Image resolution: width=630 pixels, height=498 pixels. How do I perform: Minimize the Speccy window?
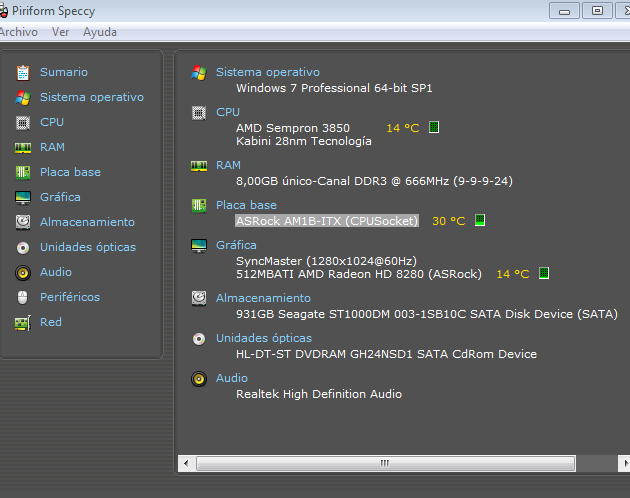[564, 11]
